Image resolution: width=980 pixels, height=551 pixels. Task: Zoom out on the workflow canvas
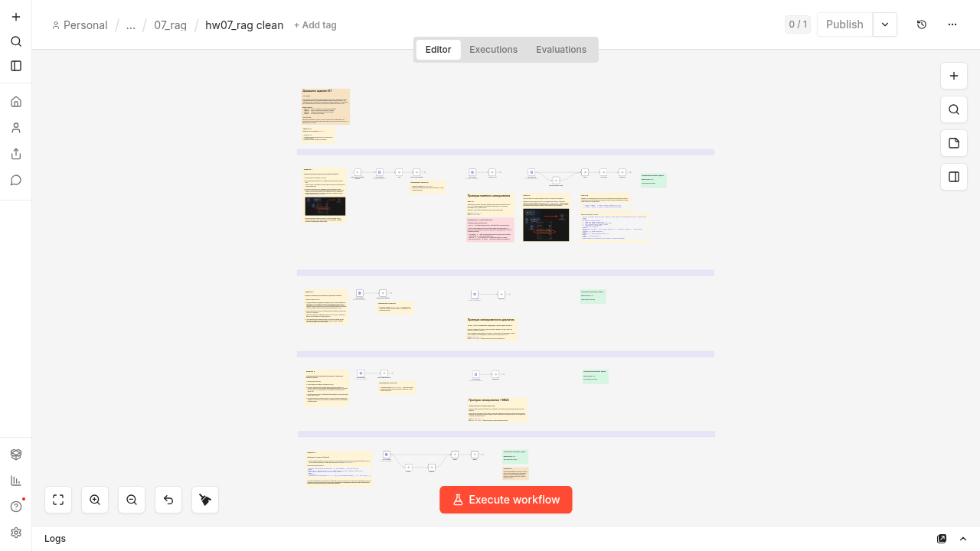coord(132,500)
